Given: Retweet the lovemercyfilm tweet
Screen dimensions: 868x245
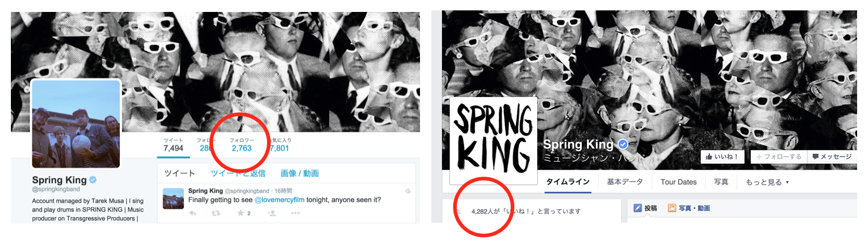Looking at the screenshot, I should point(216,213).
